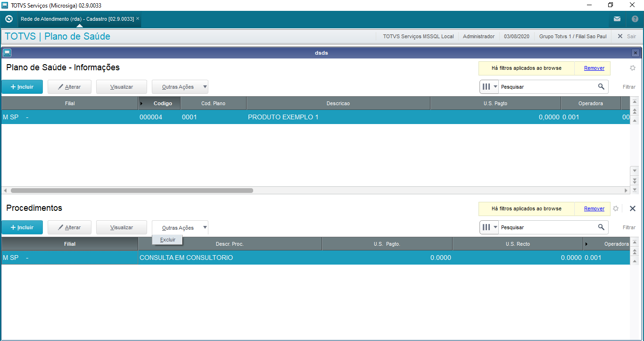Click the horizontal scrollbar right arrow
644x341 pixels.
[x=626, y=191]
